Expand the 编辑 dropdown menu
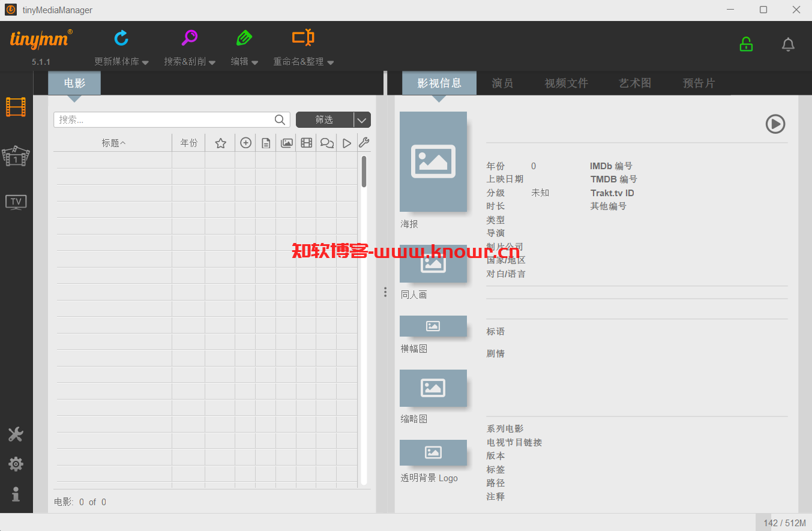812x531 pixels. click(x=254, y=62)
